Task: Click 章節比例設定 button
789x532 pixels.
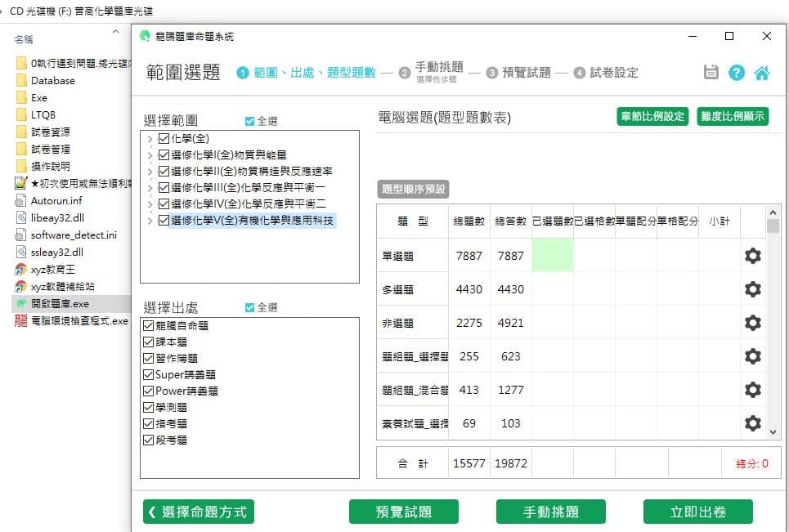Action: pyautogui.click(x=652, y=117)
